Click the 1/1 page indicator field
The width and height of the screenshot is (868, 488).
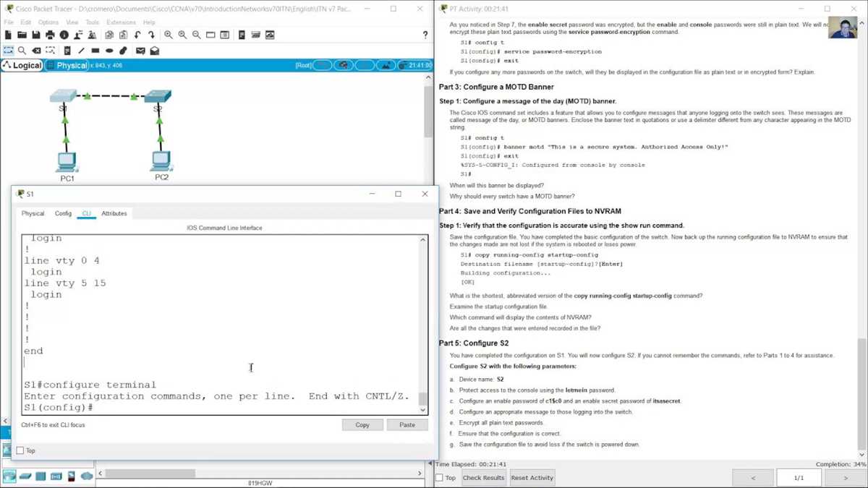799,478
